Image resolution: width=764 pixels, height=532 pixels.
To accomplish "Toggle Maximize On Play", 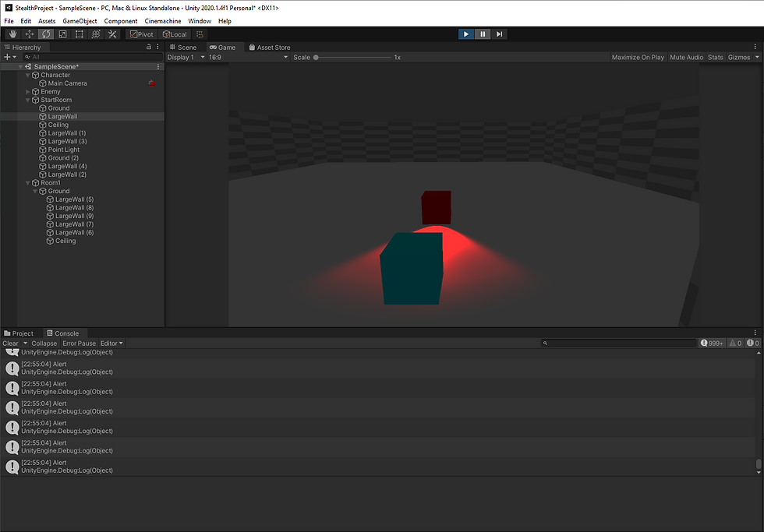I will coord(638,58).
